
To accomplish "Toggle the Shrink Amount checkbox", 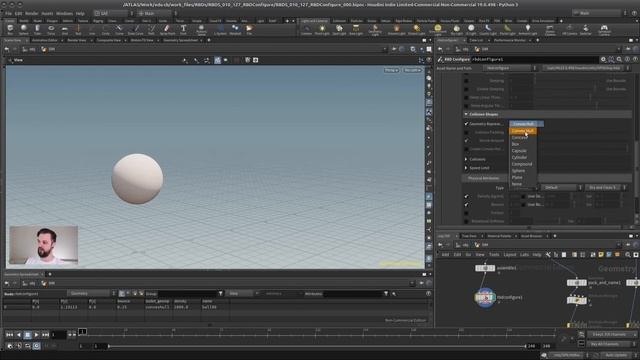I will point(466,140).
